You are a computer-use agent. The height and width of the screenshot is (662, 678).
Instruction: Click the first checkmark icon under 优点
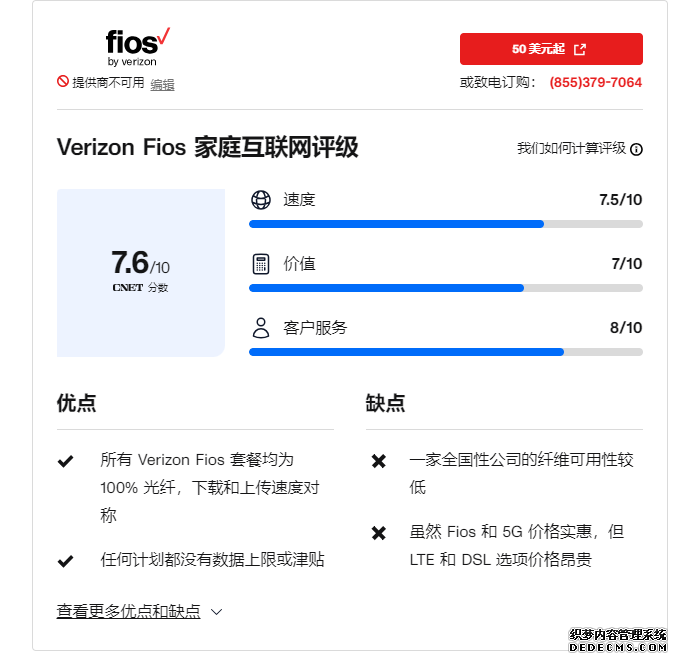(x=65, y=461)
